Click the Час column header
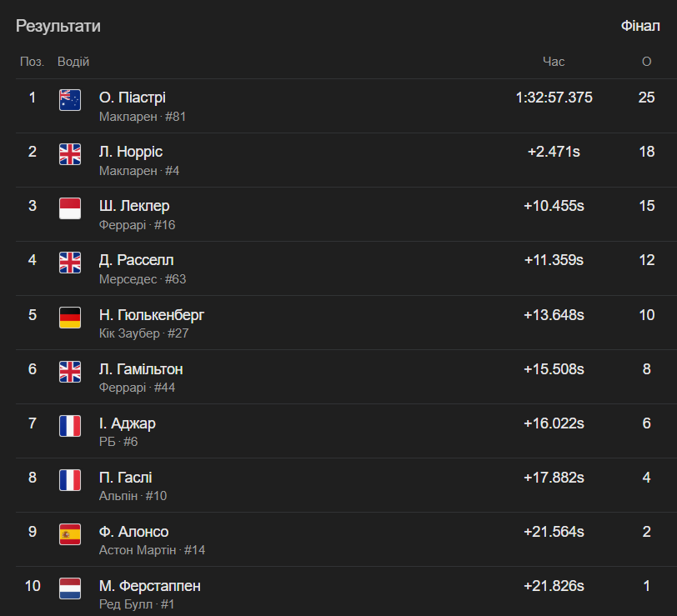This screenshot has width=677, height=616. tap(554, 62)
